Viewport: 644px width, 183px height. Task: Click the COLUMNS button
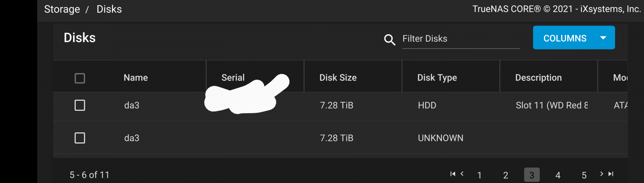[x=574, y=38]
